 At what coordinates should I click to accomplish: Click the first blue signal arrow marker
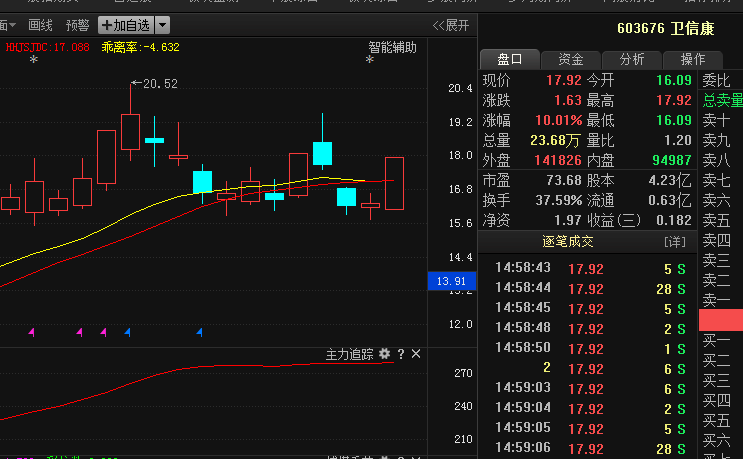(x=127, y=332)
